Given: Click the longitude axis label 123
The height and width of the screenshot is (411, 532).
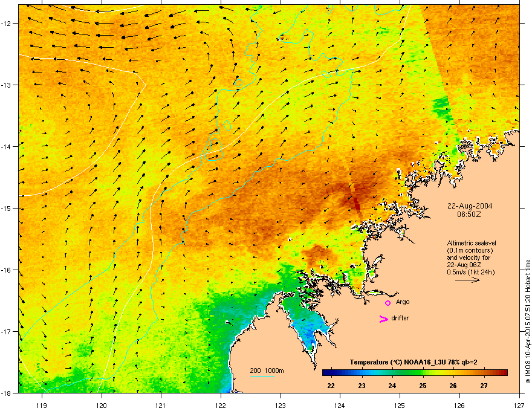Looking at the screenshot, I should pyautogui.click(x=281, y=405).
